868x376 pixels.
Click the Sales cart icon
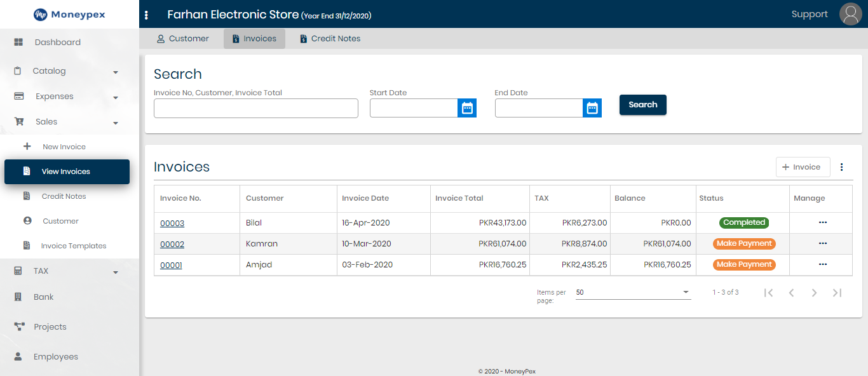point(19,121)
